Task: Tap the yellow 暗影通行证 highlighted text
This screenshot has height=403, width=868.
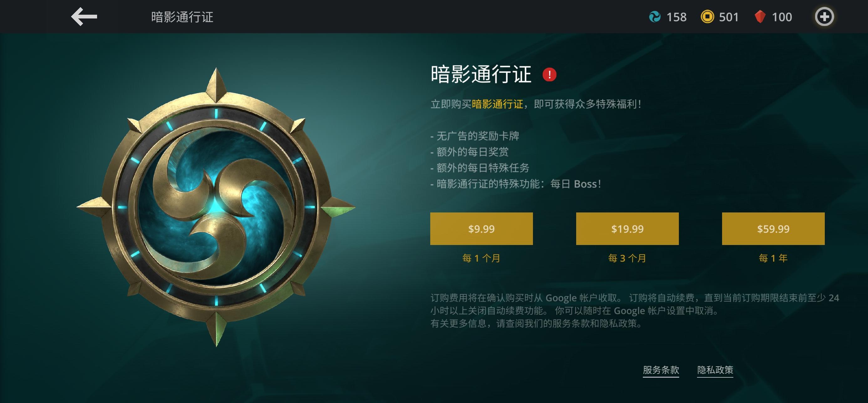Action: coord(497,104)
